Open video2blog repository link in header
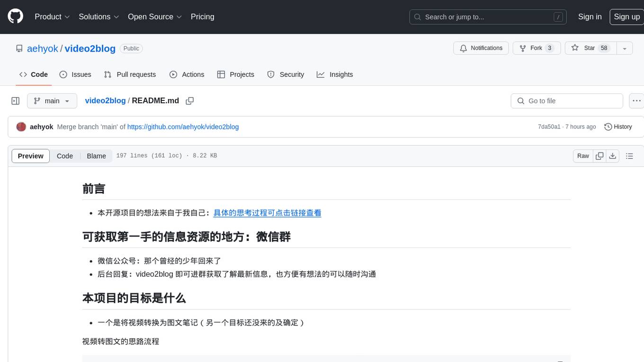This screenshot has height=362, width=644. (x=90, y=48)
